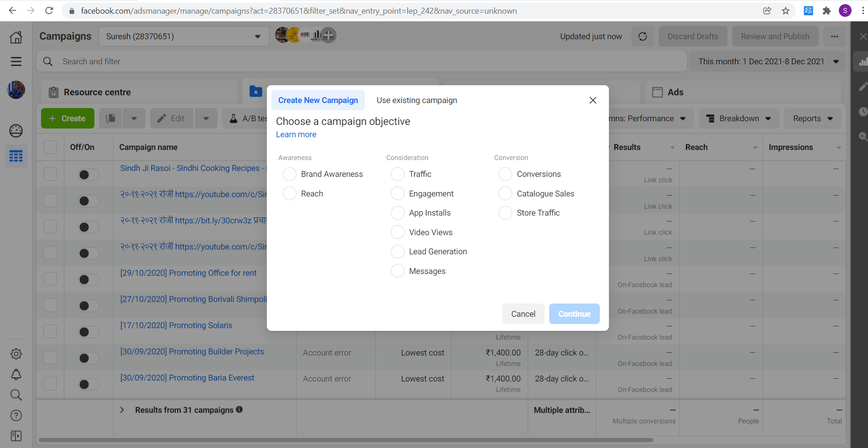
Task: Open the Ads Manager home icon
Action: point(16,37)
